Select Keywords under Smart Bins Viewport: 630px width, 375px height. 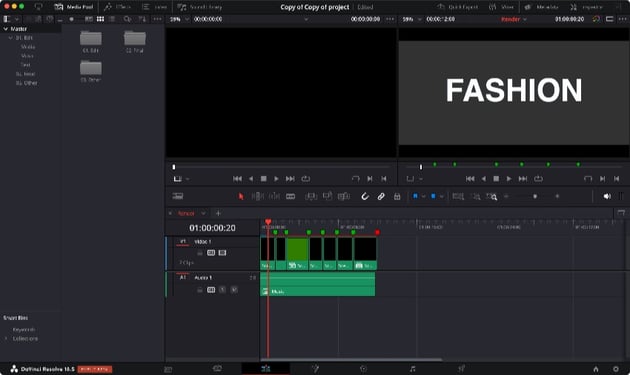click(x=24, y=330)
